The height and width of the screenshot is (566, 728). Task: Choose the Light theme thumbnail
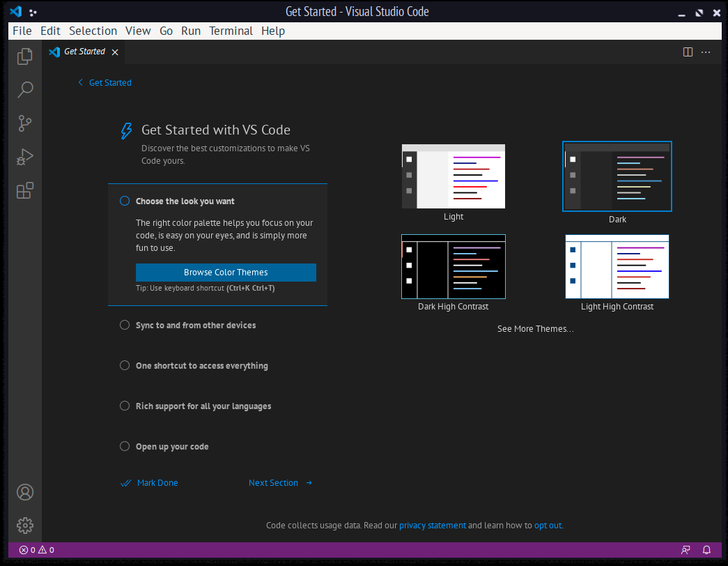coord(453,176)
